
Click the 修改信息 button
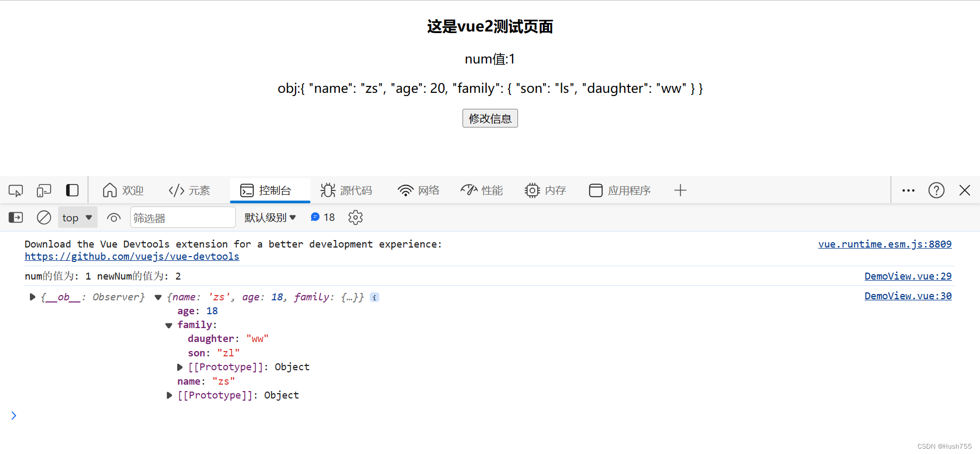click(x=490, y=118)
